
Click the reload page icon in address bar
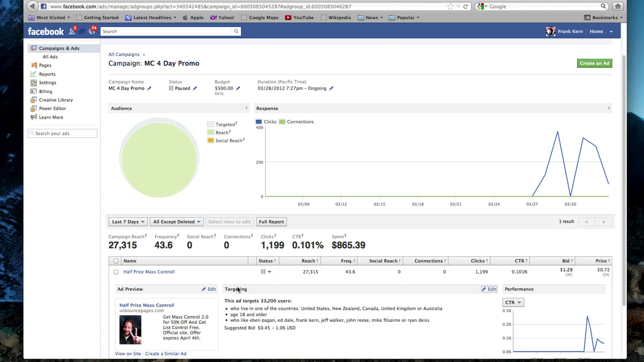[466, 7]
